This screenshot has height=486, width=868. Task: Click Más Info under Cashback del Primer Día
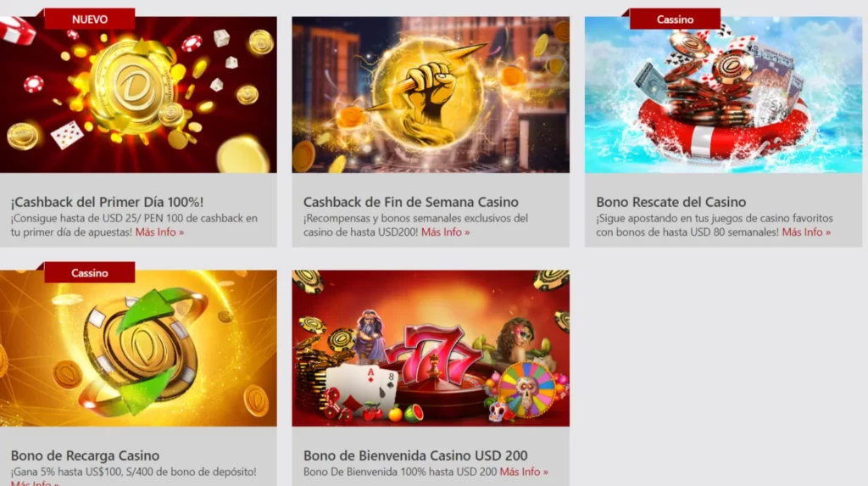pyautogui.click(x=159, y=232)
